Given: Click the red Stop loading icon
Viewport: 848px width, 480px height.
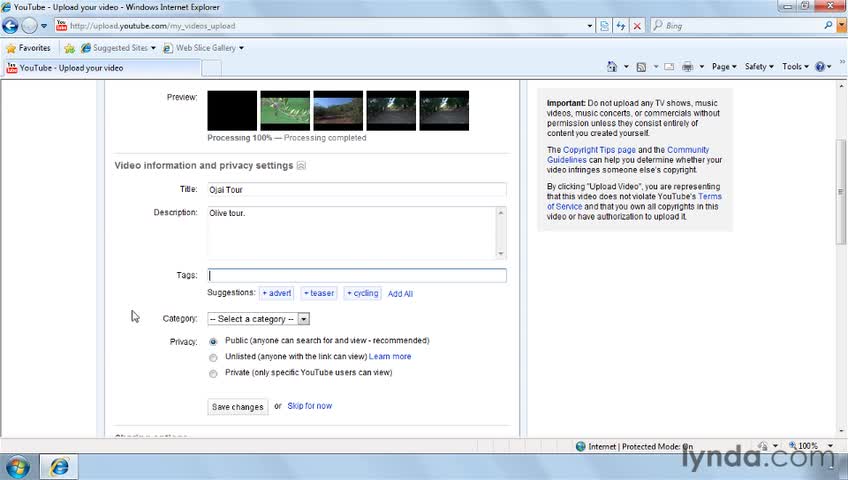Looking at the screenshot, I should click(x=637, y=26).
